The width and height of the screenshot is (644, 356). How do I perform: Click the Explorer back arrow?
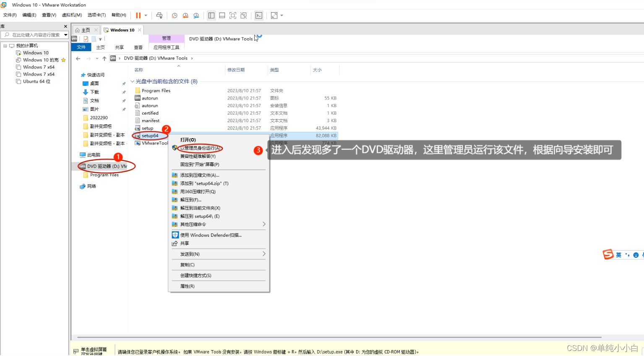click(x=78, y=58)
